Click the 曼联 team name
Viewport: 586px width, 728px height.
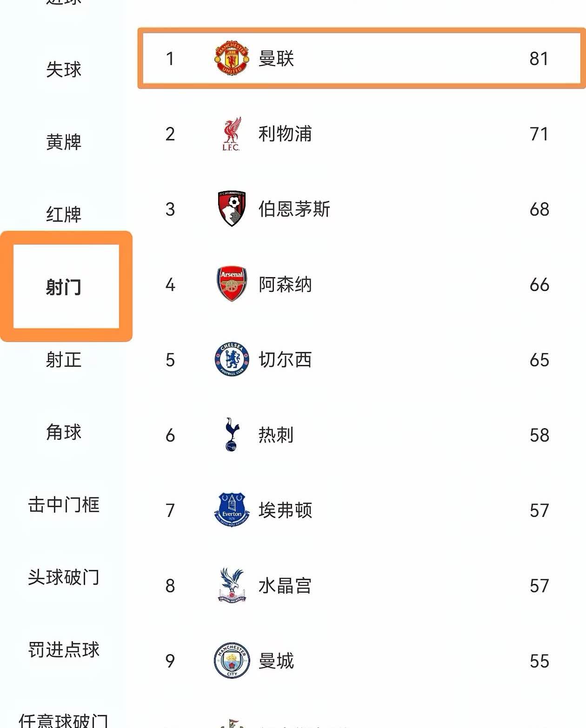tap(276, 59)
